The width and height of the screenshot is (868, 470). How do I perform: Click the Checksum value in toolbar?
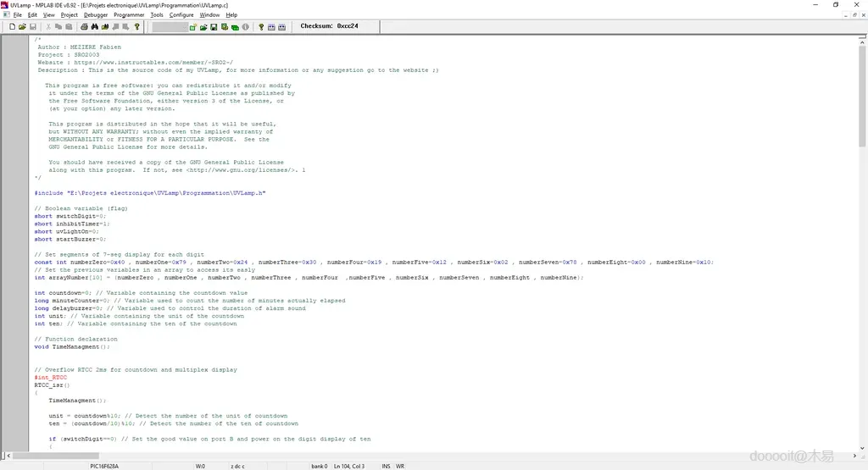coord(348,26)
